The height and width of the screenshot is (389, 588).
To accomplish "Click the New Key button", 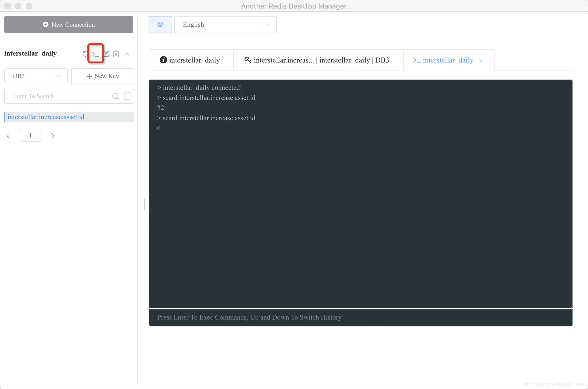I will [x=103, y=76].
